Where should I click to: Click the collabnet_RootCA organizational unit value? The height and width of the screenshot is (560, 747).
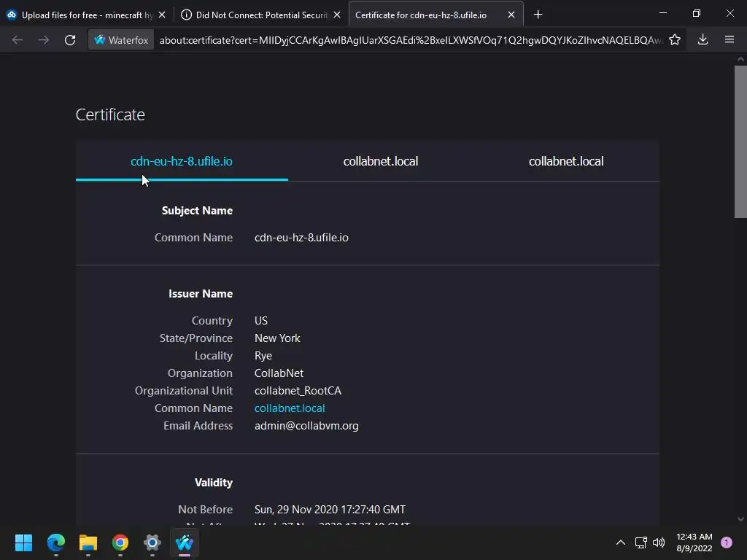point(298,391)
